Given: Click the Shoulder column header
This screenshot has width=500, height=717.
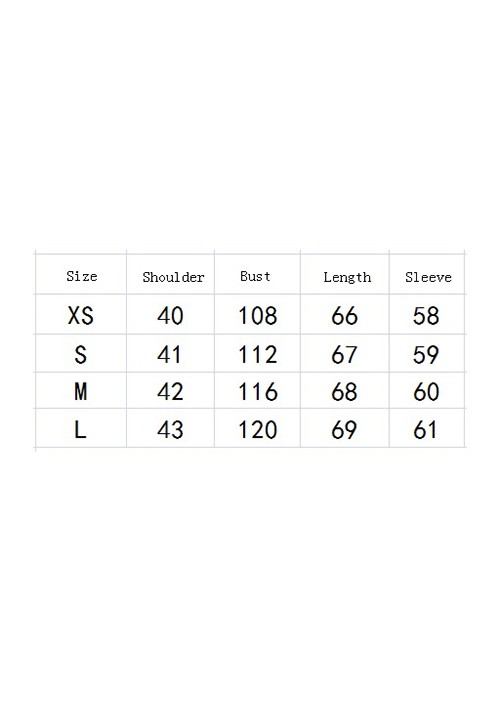Looking at the screenshot, I should click(x=173, y=277).
